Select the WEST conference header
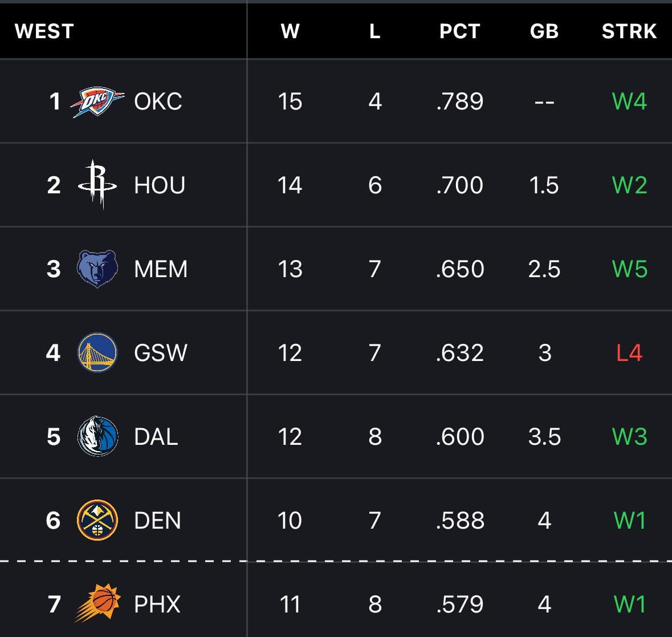672x637 pixels. tap(44, 31)
